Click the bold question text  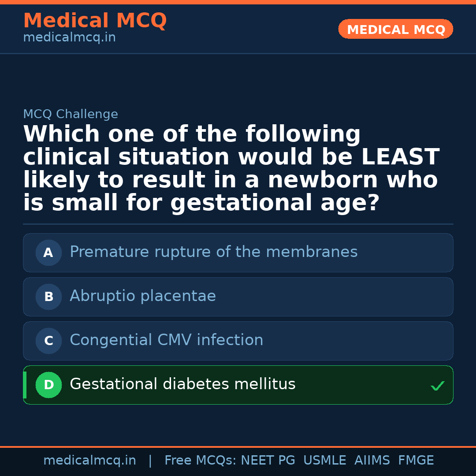pos(231,169)
